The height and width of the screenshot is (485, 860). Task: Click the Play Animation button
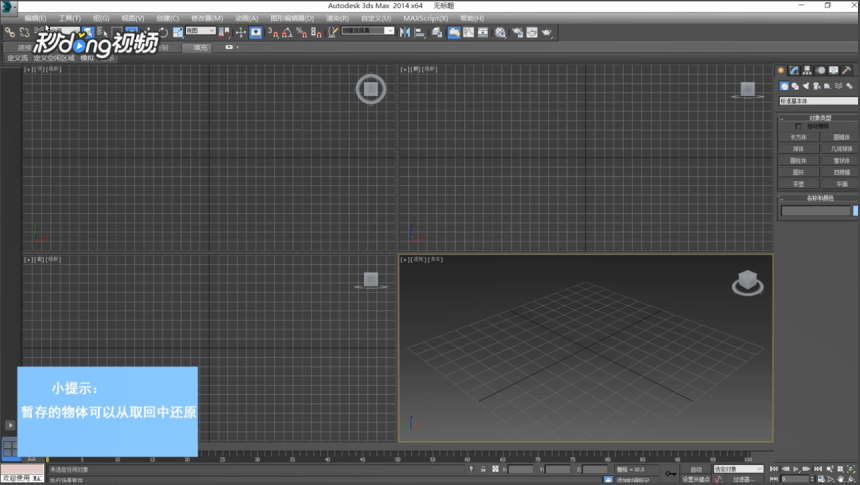[796, 469]
